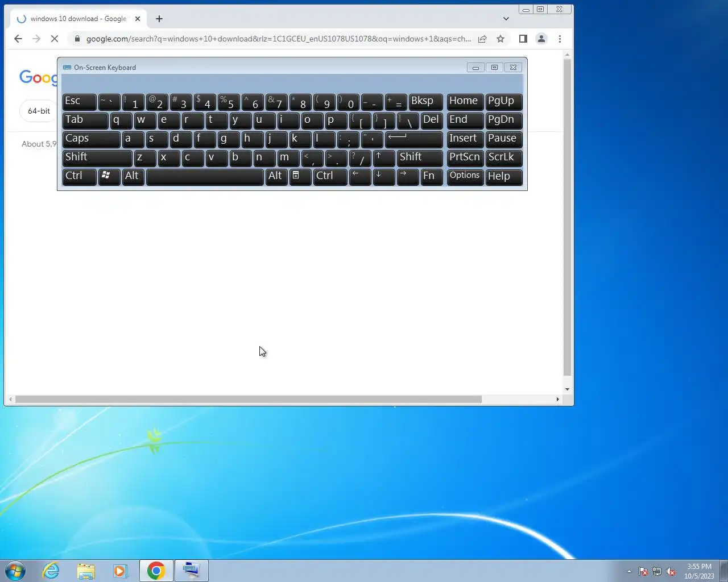Click Chrome back navigation arrow
The height and width of the screenshot is (582, 728).
18,39
